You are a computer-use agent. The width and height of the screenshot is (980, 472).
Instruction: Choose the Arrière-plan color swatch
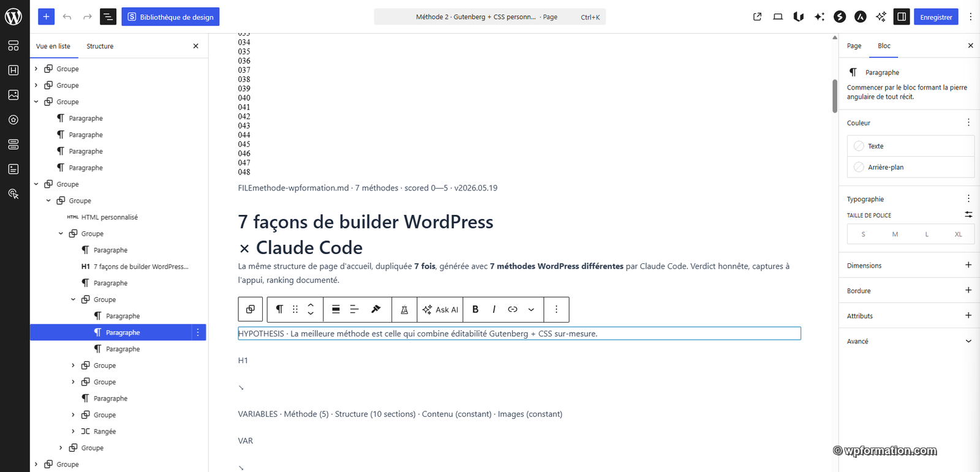910,167
